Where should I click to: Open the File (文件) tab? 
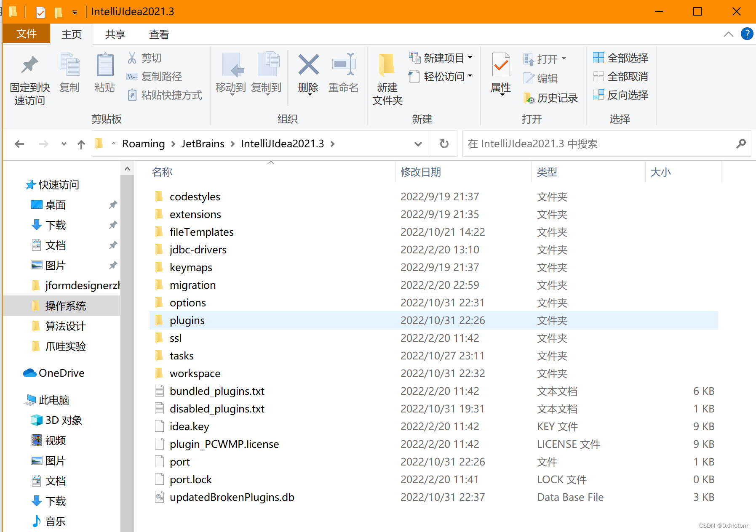(27, 34)
